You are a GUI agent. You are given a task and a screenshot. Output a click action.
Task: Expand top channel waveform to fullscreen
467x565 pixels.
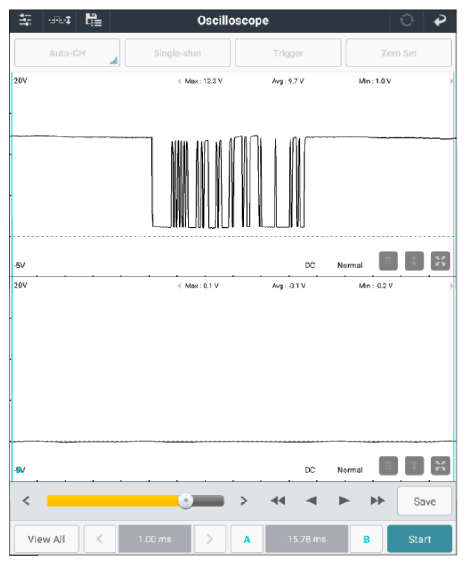(x=440, y=261)
